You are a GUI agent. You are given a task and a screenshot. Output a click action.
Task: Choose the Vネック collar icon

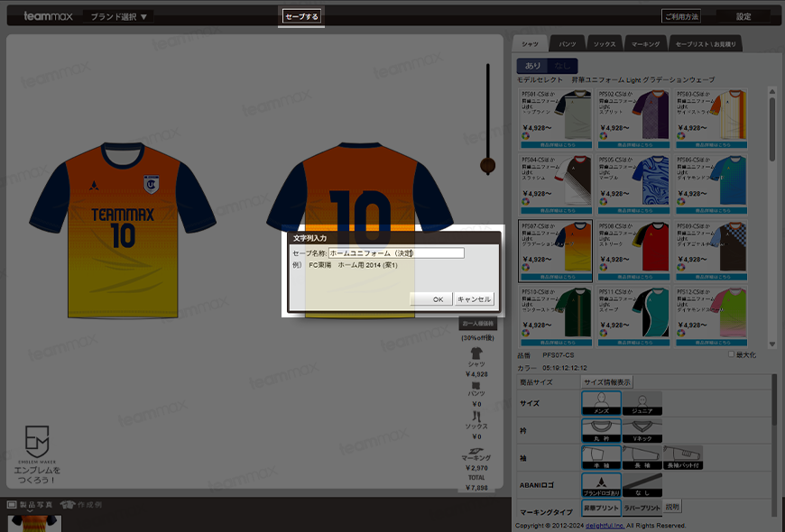click(642, 431)
